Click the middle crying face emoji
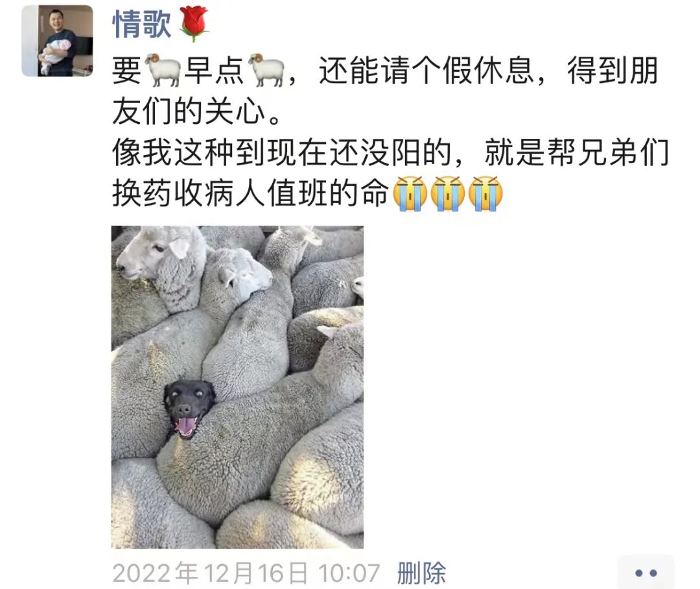Image resolution: width=700 pixels, height=589 pixels. 448,193
